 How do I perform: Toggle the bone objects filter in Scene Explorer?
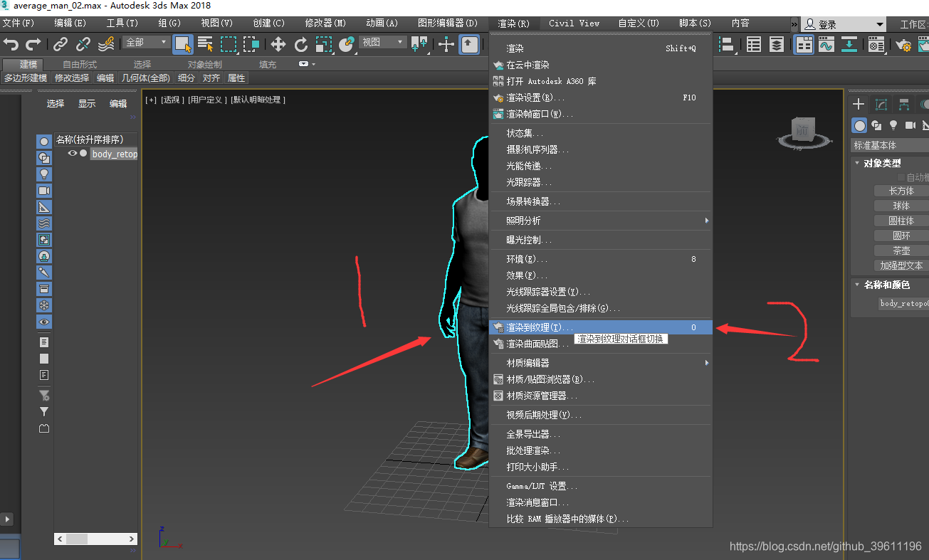coord(44,273)
